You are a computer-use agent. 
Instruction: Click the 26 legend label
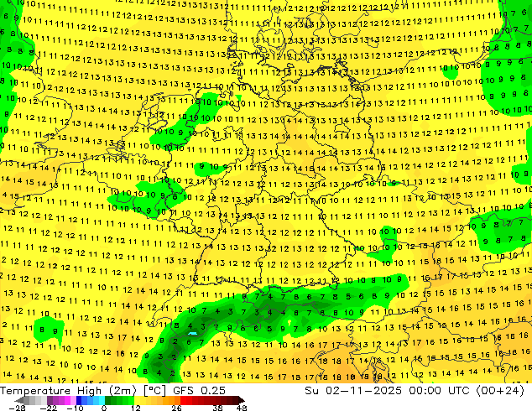tap(176, 408)
